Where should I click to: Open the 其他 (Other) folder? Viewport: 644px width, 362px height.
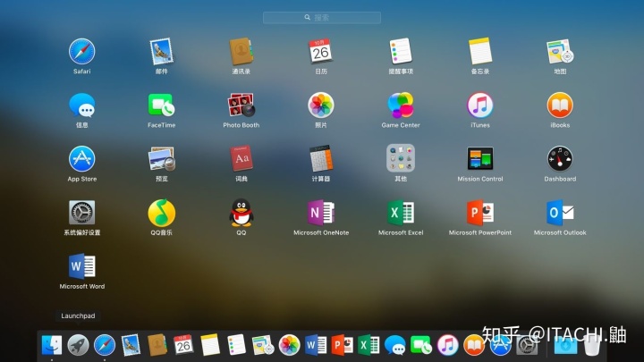[x=401, y=158]
